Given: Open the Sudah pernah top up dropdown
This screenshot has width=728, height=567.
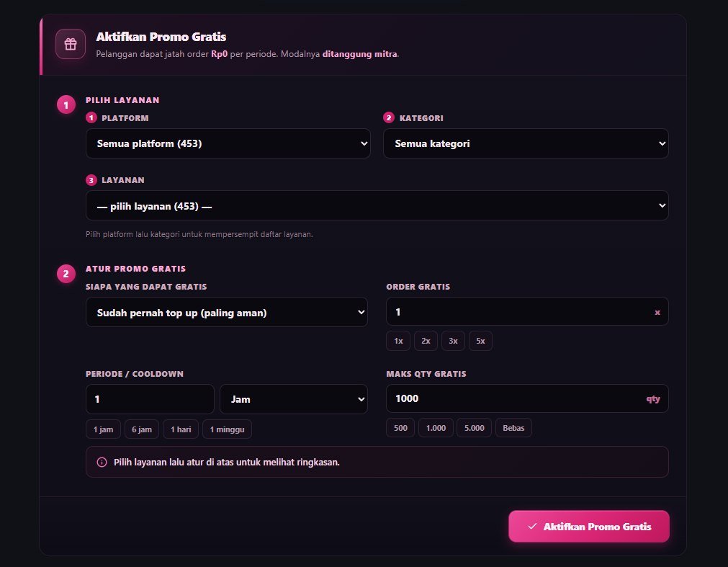Looking at the screenshot, I should click(227, 313).
